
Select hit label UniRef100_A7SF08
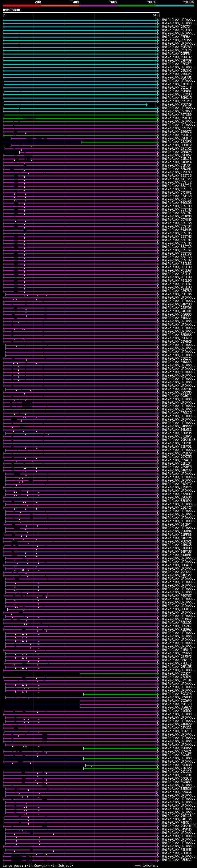176,172
